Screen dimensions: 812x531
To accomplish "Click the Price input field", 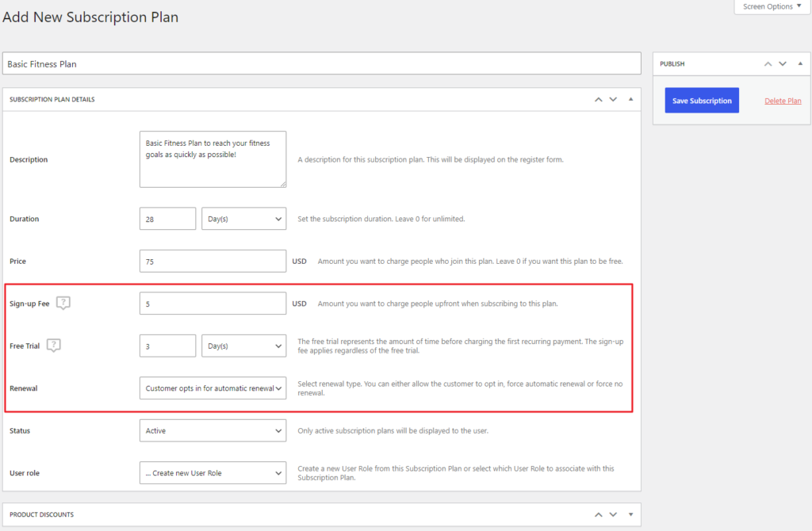I will (x=213, y=261).
